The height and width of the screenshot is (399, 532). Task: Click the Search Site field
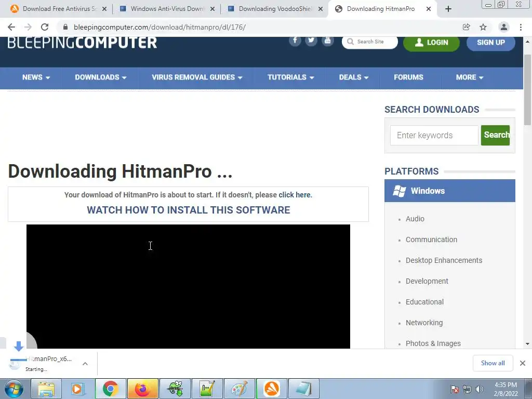coord(370,42)
